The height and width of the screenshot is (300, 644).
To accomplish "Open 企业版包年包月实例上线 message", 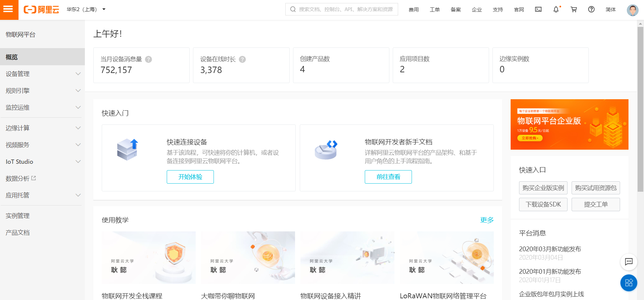I will (551, 294).
